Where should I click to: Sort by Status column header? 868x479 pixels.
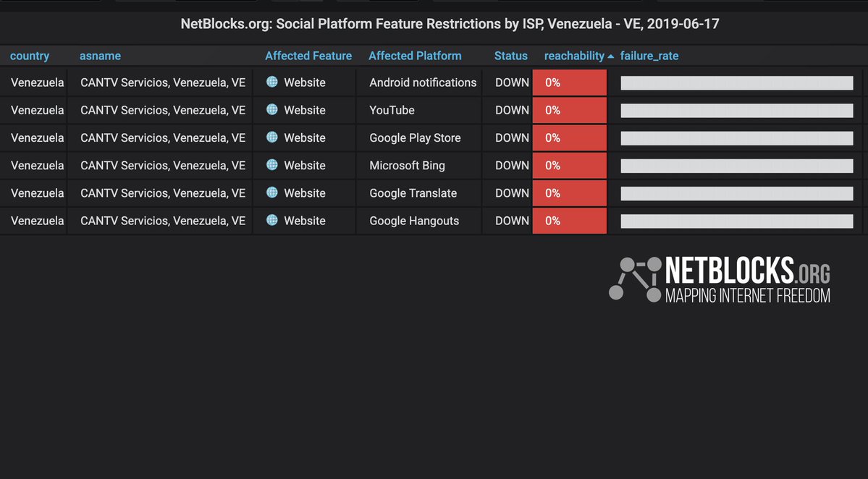pyautogui.click(x=511, y=56)
